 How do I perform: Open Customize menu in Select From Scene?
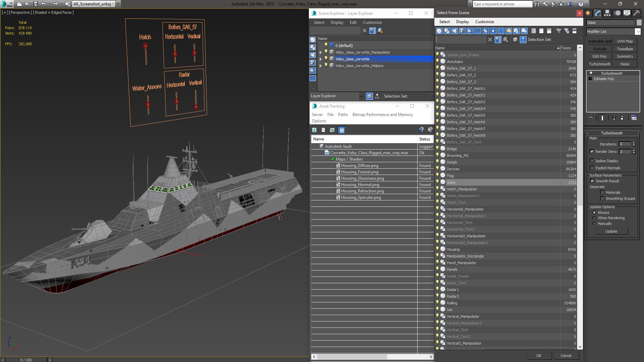(485, 22)
